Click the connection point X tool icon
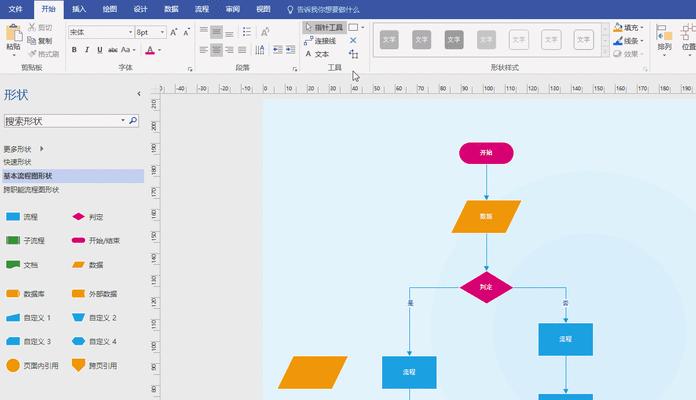Screen dimensions: 696x400 [x=353, y=40]
